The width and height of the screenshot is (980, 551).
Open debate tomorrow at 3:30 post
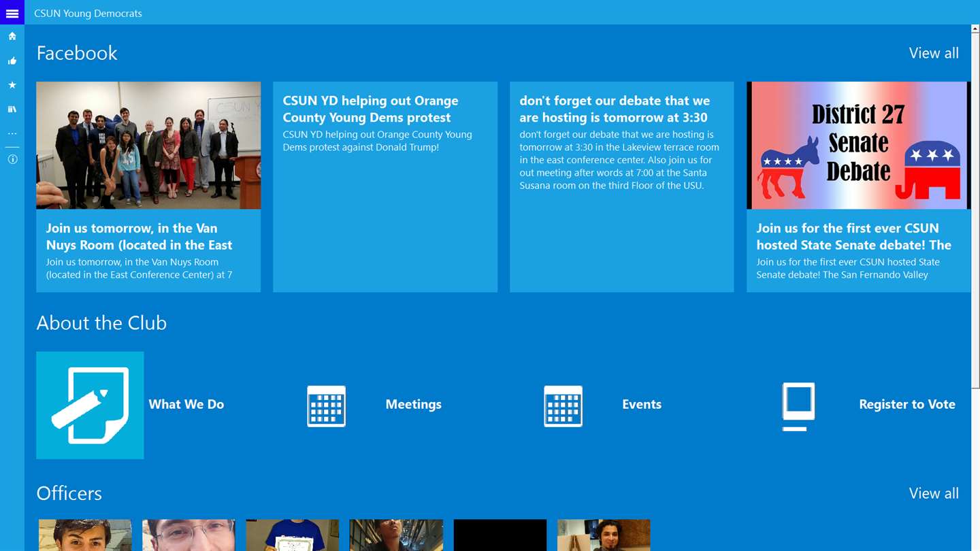621,187
